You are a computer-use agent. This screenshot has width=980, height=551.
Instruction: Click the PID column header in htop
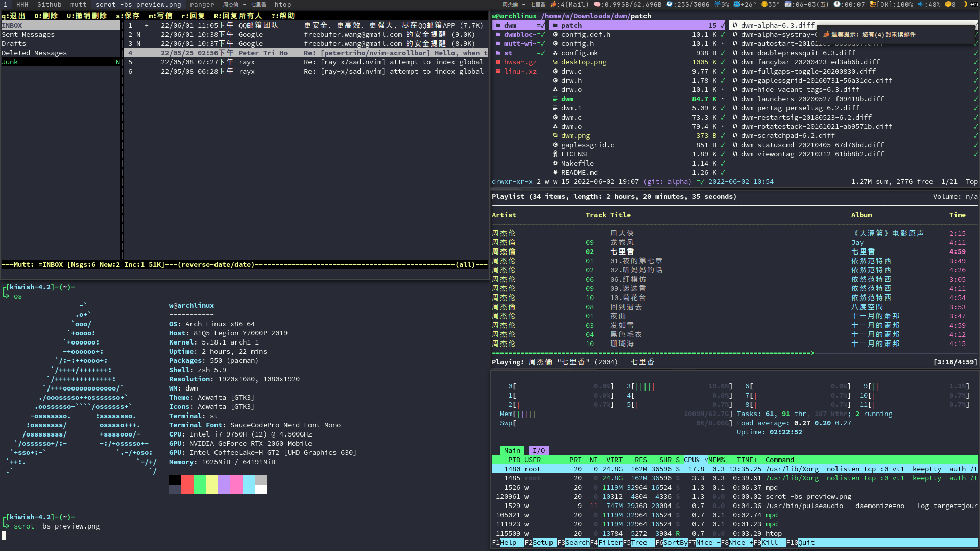pyautogui.click(x=514, y=460)
